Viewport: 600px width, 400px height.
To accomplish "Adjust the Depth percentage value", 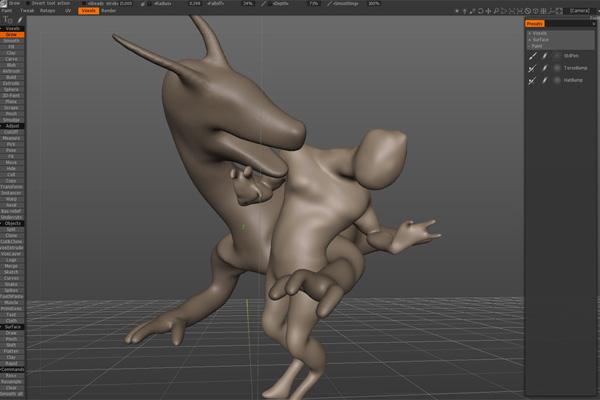I will [314, 3].
